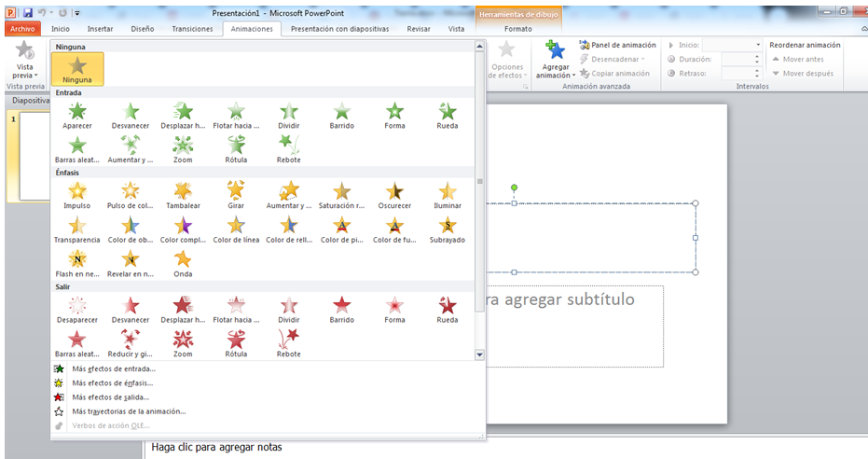Choose the Zoom entrance animation
The image size is (868, 459).
click(183, 150)
